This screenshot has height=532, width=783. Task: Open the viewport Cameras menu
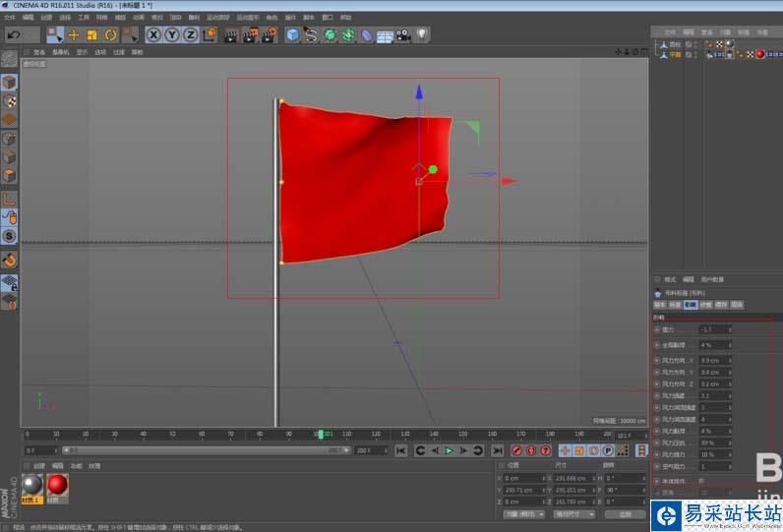[x=61, y=52]
